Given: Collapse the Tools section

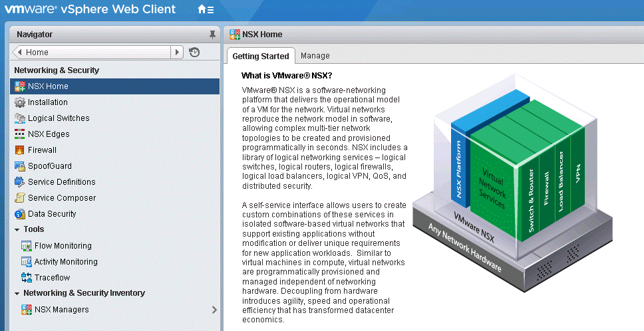Looking at the screenshot, I should pyautogui.click(x=17, y=229).
